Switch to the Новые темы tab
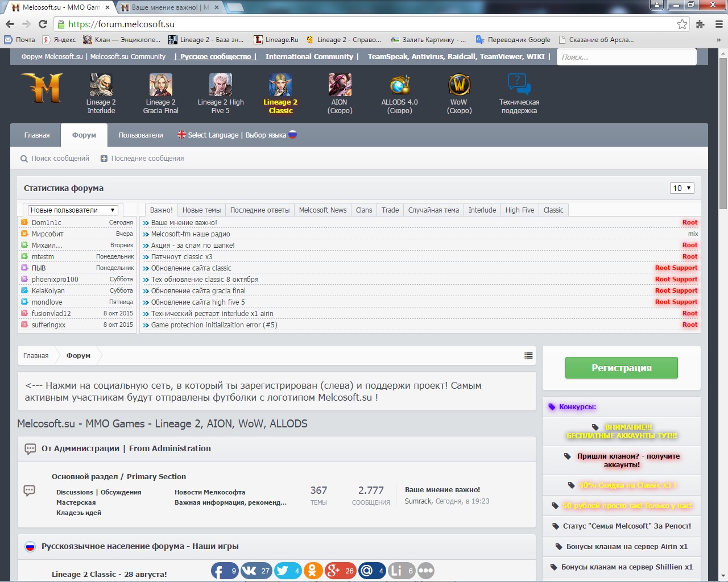Screen dimensions: 728x582 coord(201,210)
